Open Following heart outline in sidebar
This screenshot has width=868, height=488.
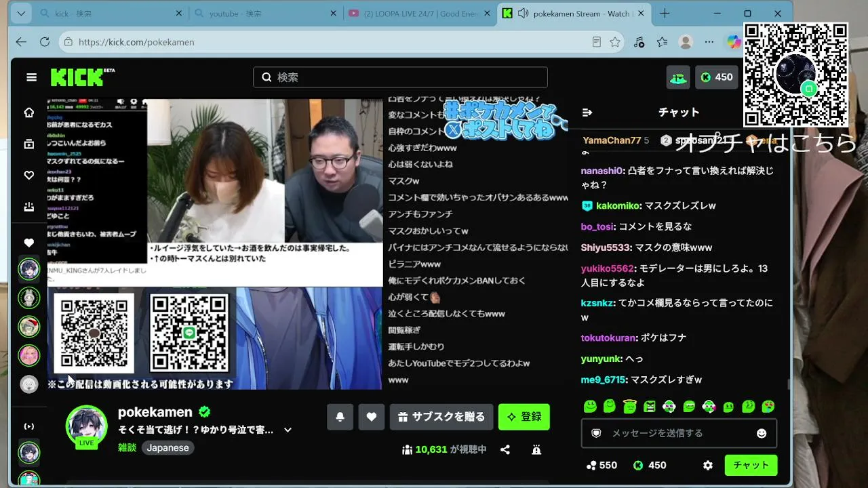click(29, 176)
